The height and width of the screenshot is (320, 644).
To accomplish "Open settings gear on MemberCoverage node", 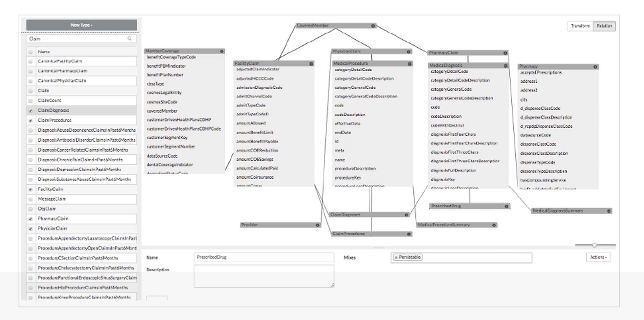I will coord(221,51).
